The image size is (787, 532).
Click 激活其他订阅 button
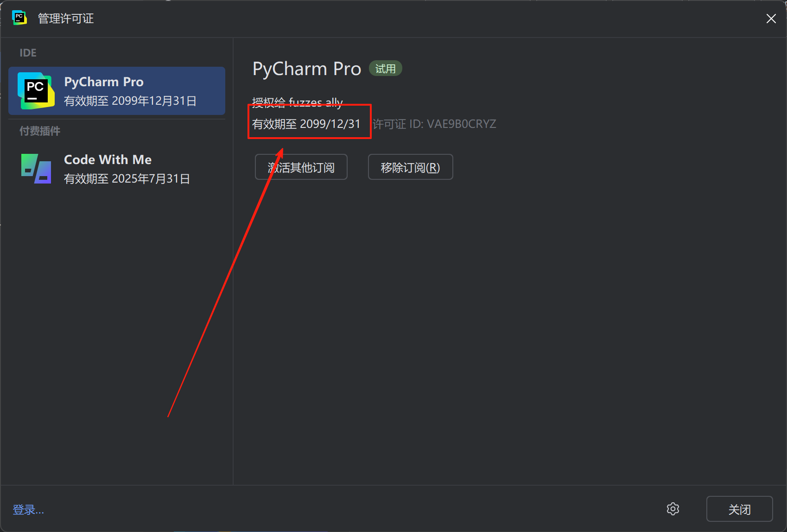point(301,167)
